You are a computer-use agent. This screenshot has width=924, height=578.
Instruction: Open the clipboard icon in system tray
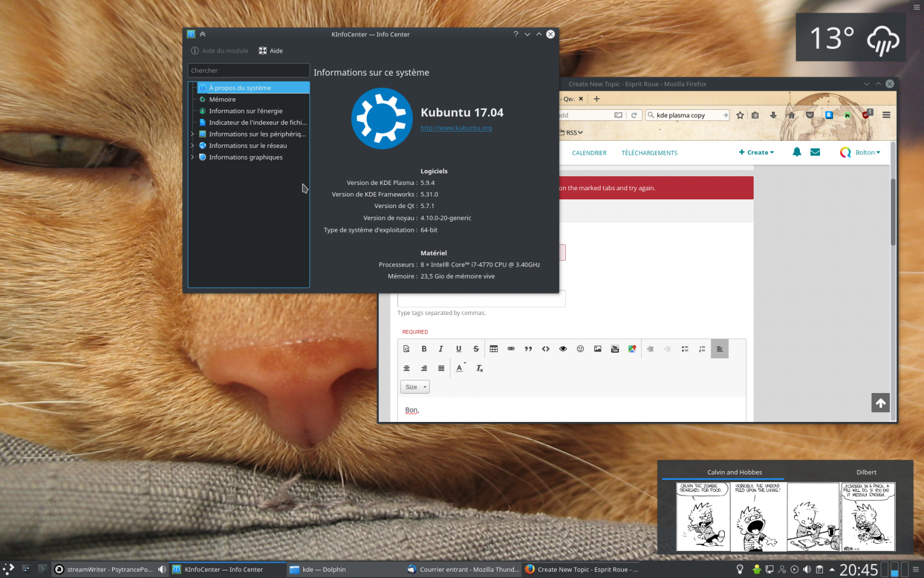tap(819, 569)
